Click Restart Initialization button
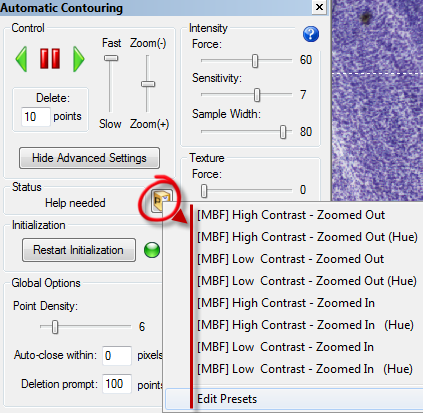 (x=79, y=250)
